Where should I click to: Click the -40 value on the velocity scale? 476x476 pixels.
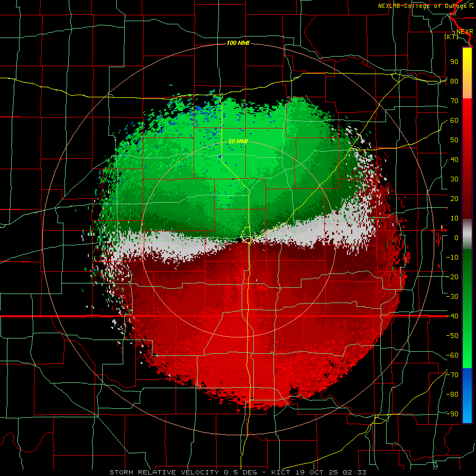click(x=452, y=316)
